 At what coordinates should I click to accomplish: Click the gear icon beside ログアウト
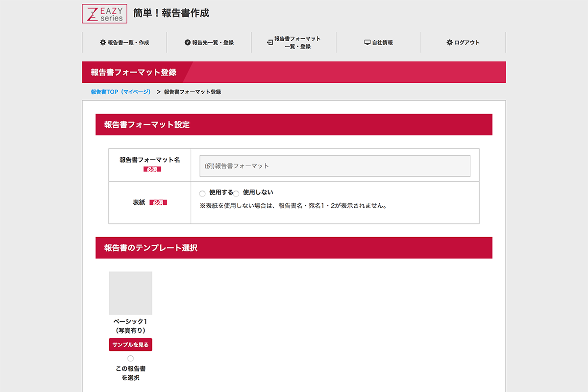pyautogui.click(x=449, y=43)
